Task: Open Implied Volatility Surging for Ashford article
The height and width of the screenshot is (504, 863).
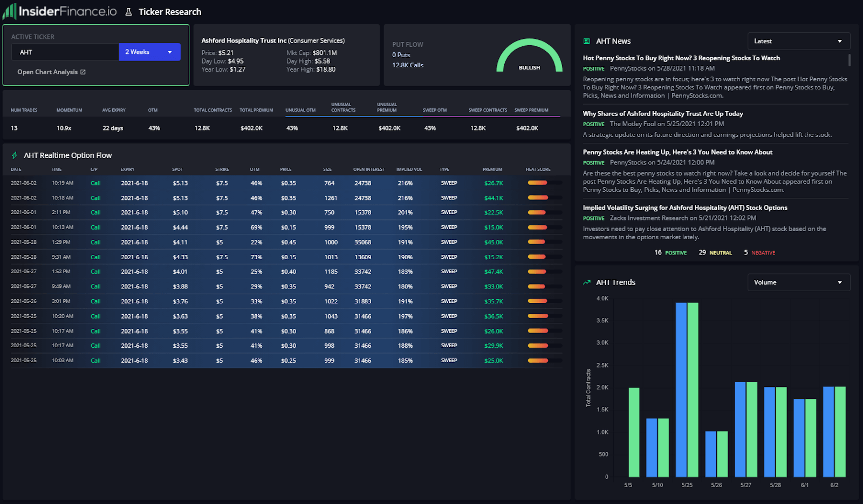Action: pos(685,208)
